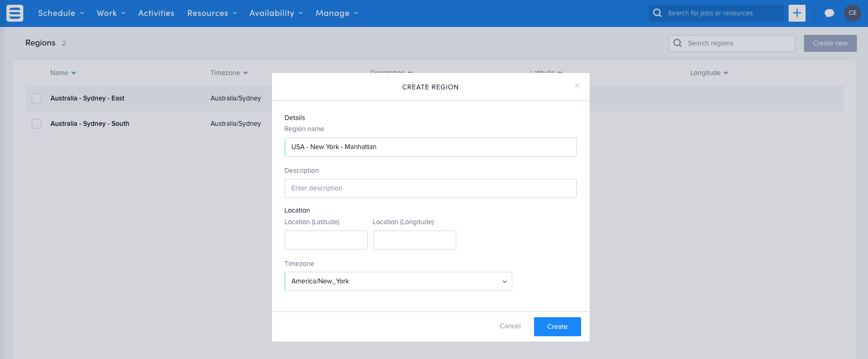Click Cancel in the dialog

point(510,326)
